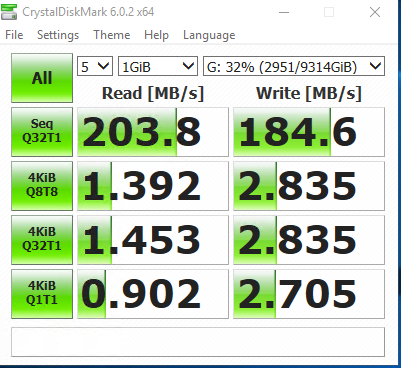Close the CrystalDiskMark window

[x=375, y=13]
